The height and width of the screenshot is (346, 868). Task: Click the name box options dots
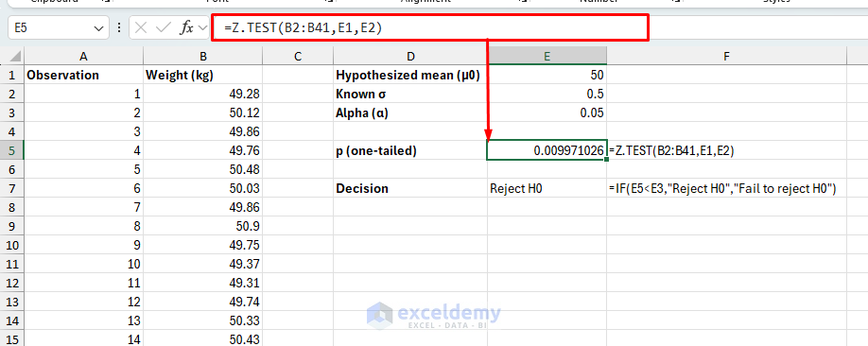coord(119,27)
